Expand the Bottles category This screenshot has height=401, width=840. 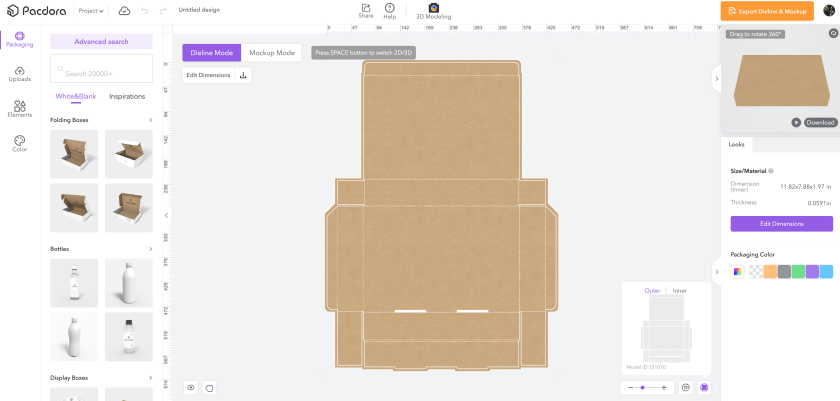150,249
